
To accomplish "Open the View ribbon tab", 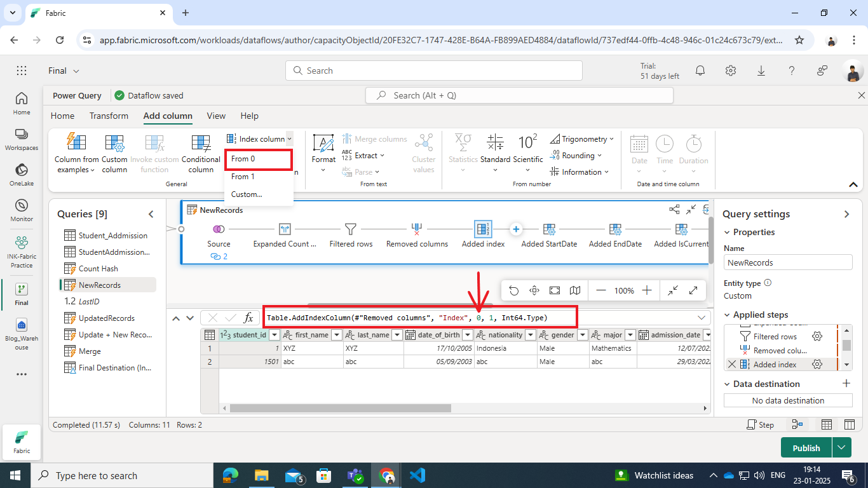I will point(216,116).
